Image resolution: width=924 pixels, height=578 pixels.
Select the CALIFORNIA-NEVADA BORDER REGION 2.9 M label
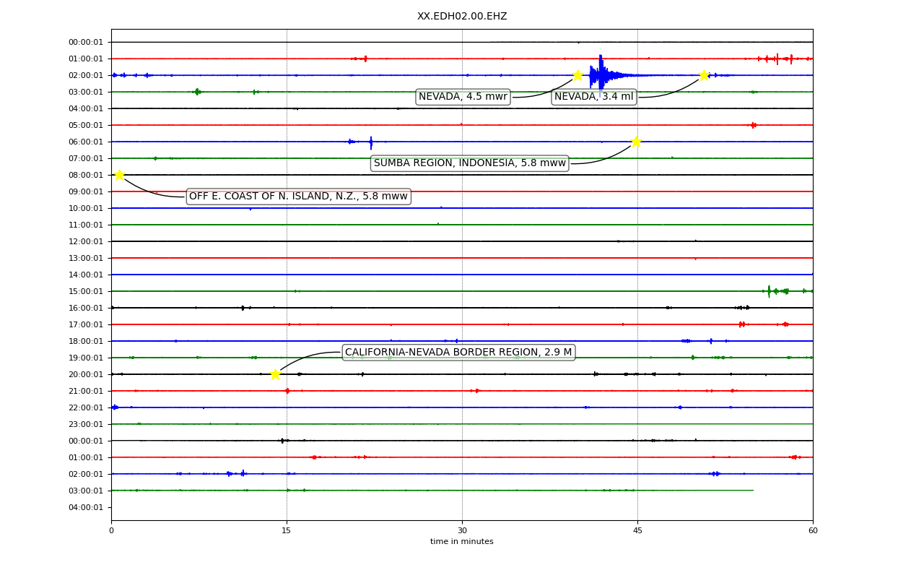coord(458,353)
